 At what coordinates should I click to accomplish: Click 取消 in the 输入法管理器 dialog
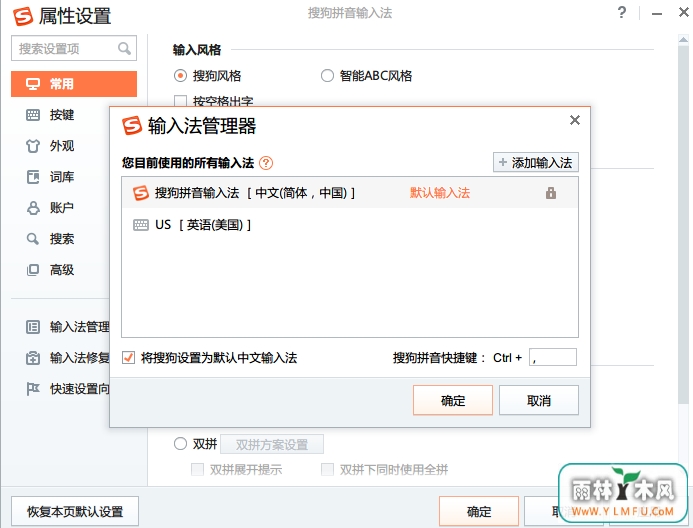(539, 400)
